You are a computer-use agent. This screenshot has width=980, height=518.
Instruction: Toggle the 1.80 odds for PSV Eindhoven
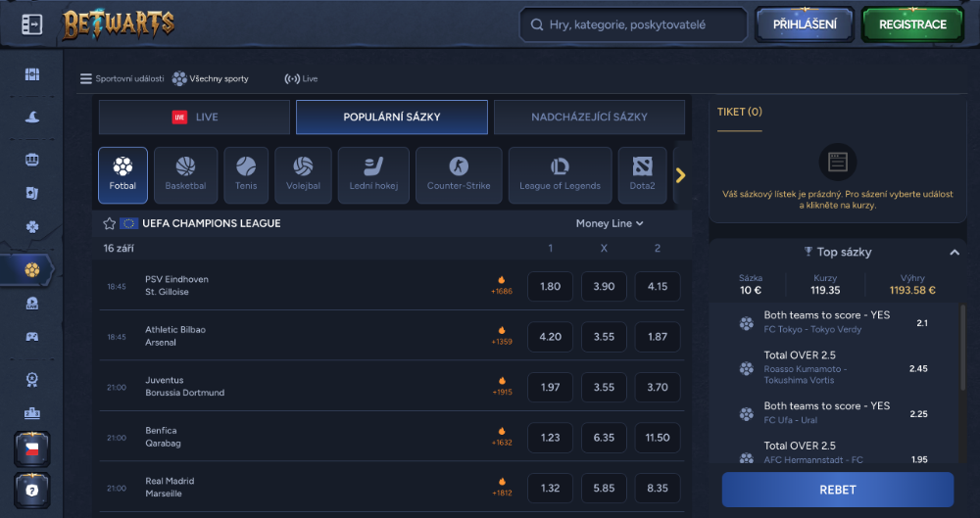click(550, 286)
